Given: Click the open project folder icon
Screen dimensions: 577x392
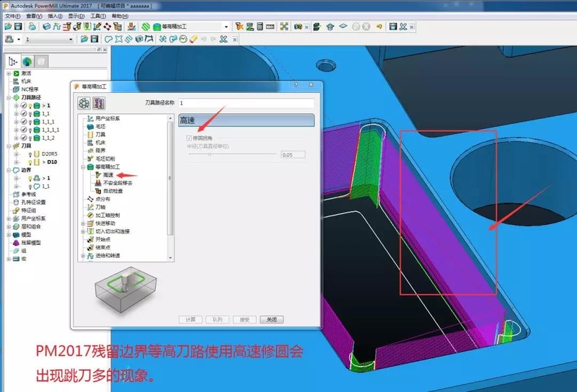Looking at the screenshot, I should (7, 27).
